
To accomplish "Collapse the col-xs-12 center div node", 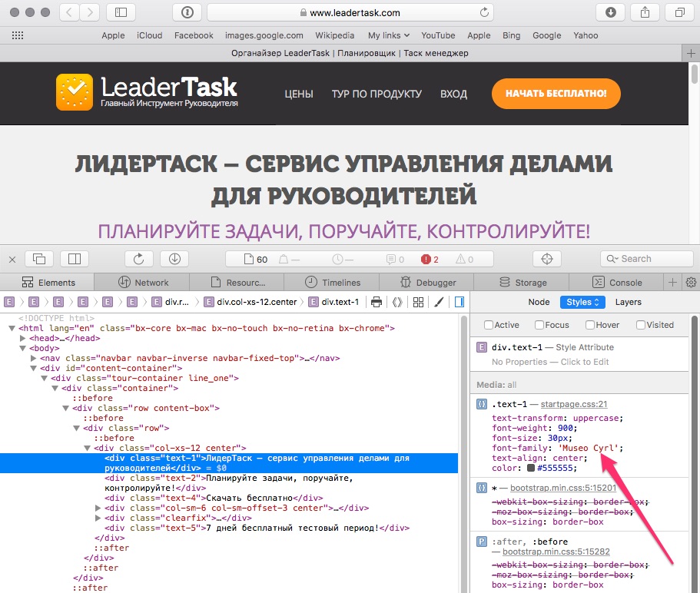I will [x=87, y=448].
